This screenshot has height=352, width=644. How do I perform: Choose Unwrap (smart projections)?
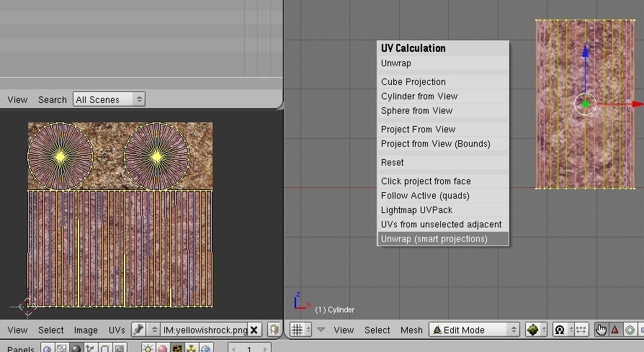click(443, 239)
